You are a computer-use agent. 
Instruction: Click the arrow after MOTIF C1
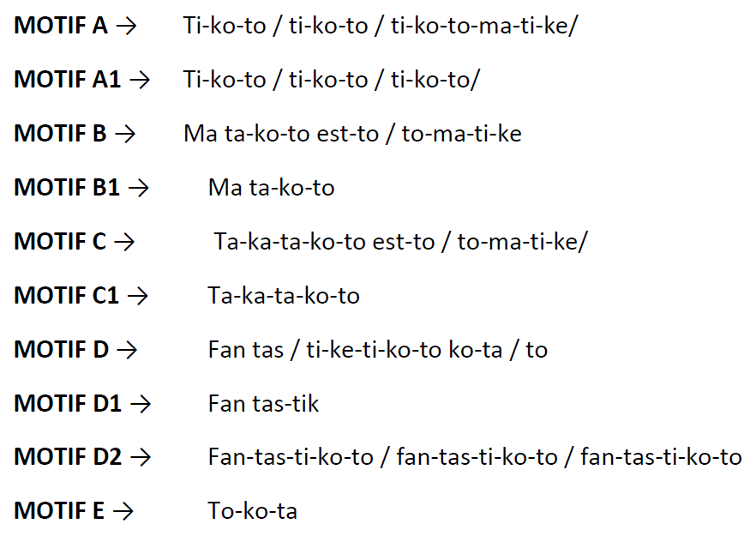click(138, 296)
